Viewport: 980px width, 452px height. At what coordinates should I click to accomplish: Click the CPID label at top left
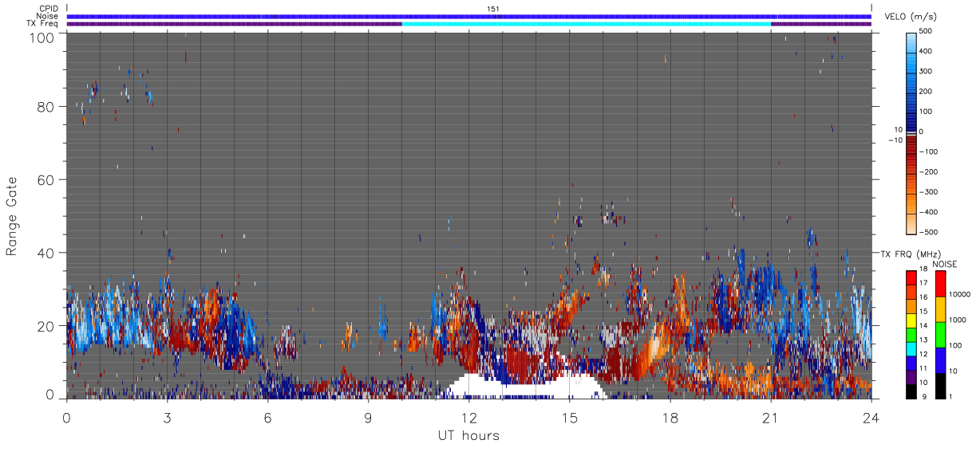point(48,9)
